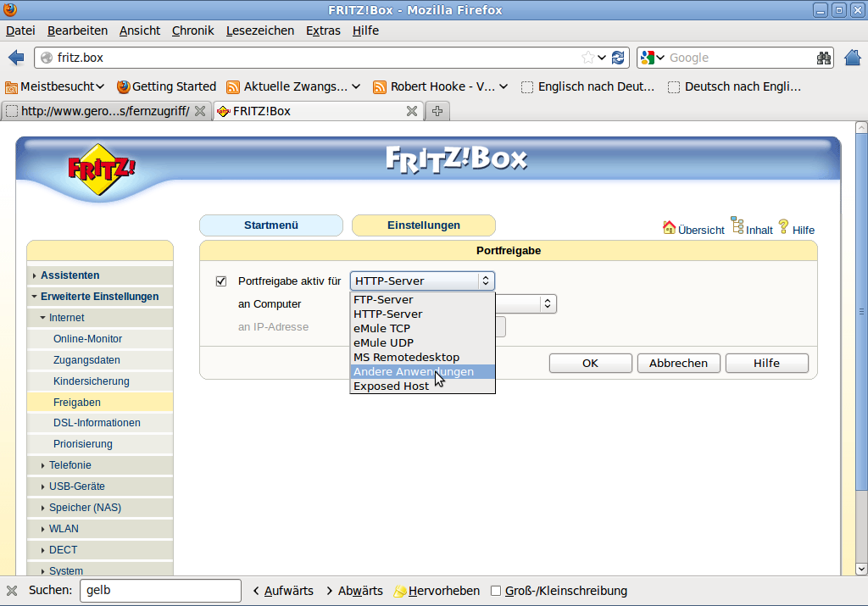Switch to the Einstellungen tab
The image size is (868, 606).
tap(423, 225)
